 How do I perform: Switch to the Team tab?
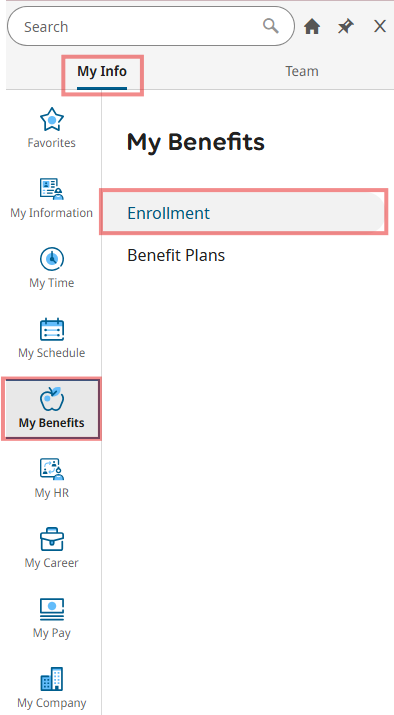coord(302,72)
